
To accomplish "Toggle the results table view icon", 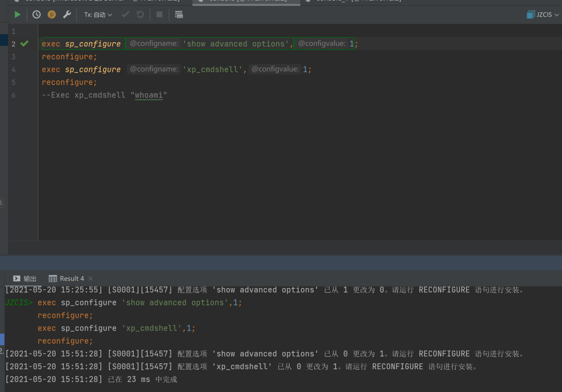I will pyautogui.click(x=179, y=15).
